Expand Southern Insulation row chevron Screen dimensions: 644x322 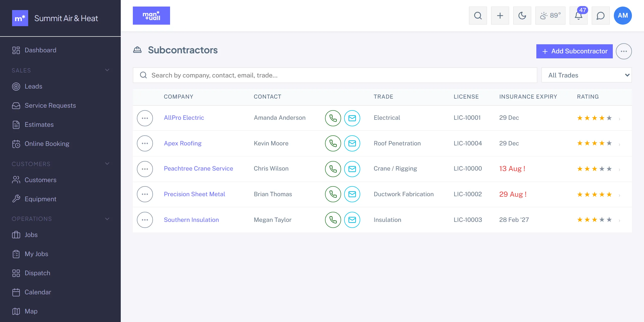click(x=619, y=220)
